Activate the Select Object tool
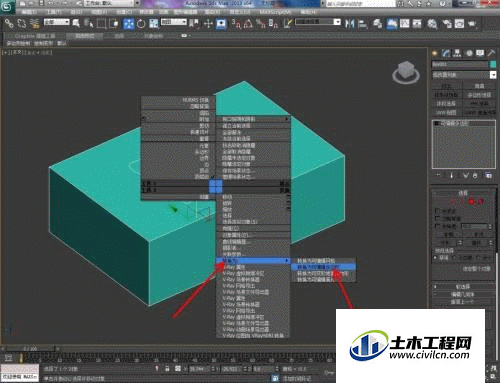 point(76,23)
